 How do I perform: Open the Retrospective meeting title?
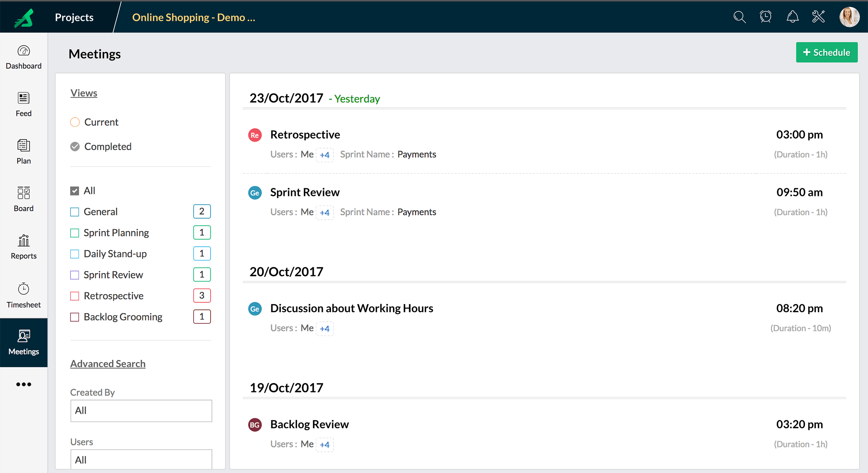[x=305, y=134]
